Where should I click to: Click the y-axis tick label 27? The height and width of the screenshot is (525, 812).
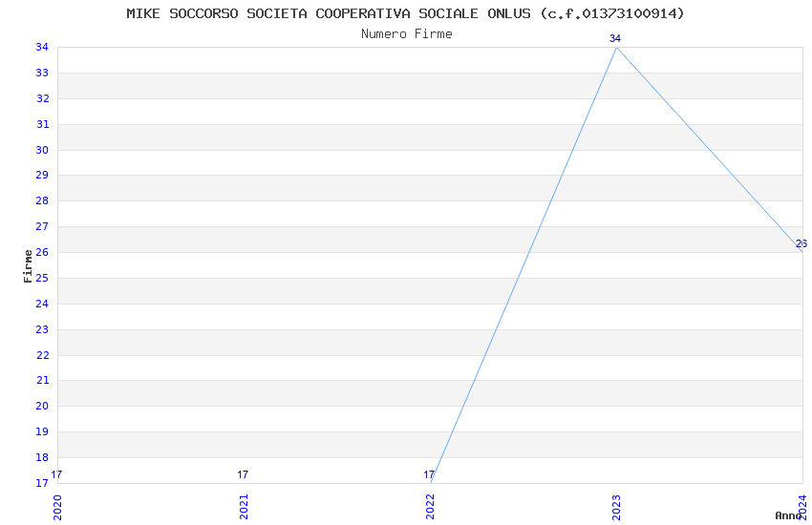coord(42,226)
